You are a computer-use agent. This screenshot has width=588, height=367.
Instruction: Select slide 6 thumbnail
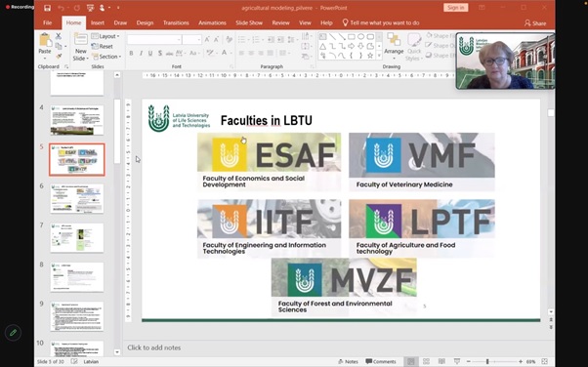tap(77, 198)
